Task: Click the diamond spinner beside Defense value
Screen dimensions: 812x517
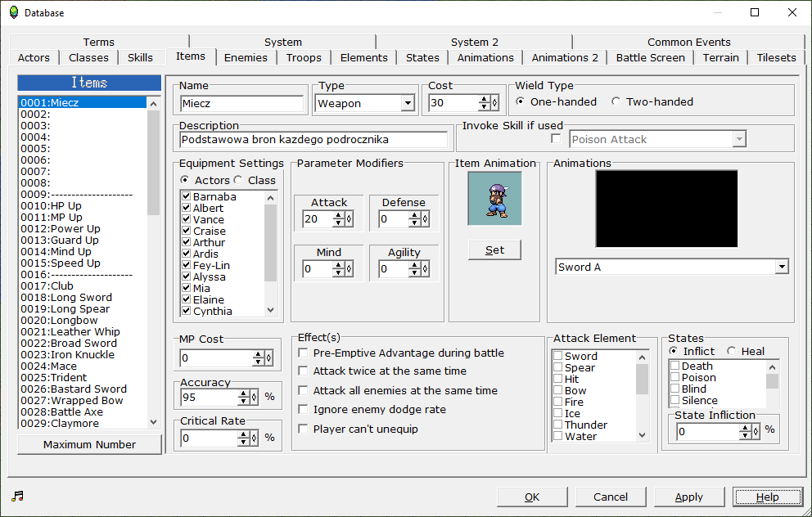Action: tap(425, 219)
